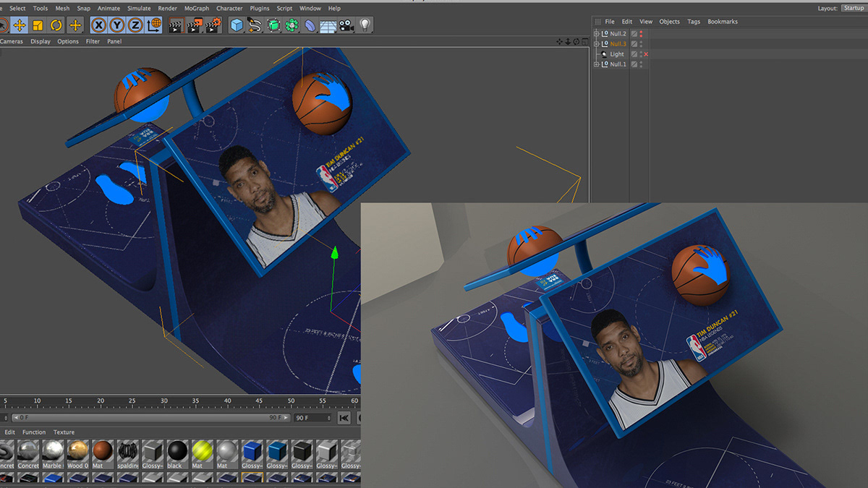This screenshot has width=868, height=488.
Task: Add a Camera object icon
Action: [346, 25]
